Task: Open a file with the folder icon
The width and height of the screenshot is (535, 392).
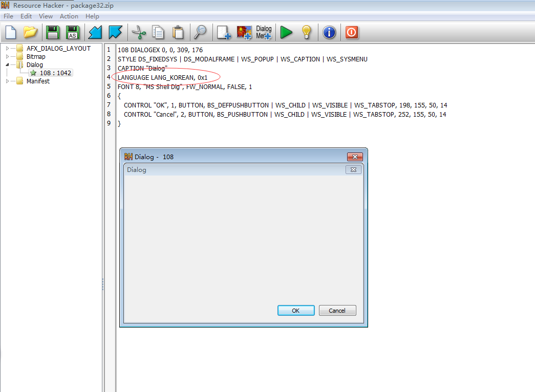Action: coord(30,32)
